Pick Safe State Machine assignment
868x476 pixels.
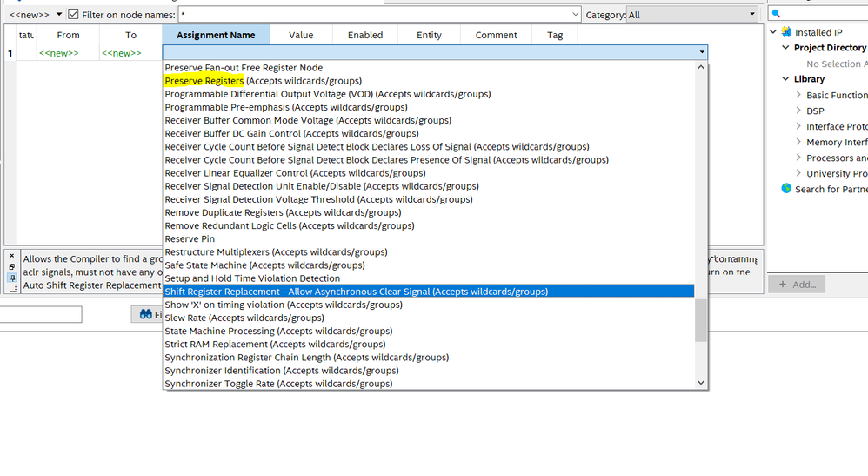click(429, 265)
